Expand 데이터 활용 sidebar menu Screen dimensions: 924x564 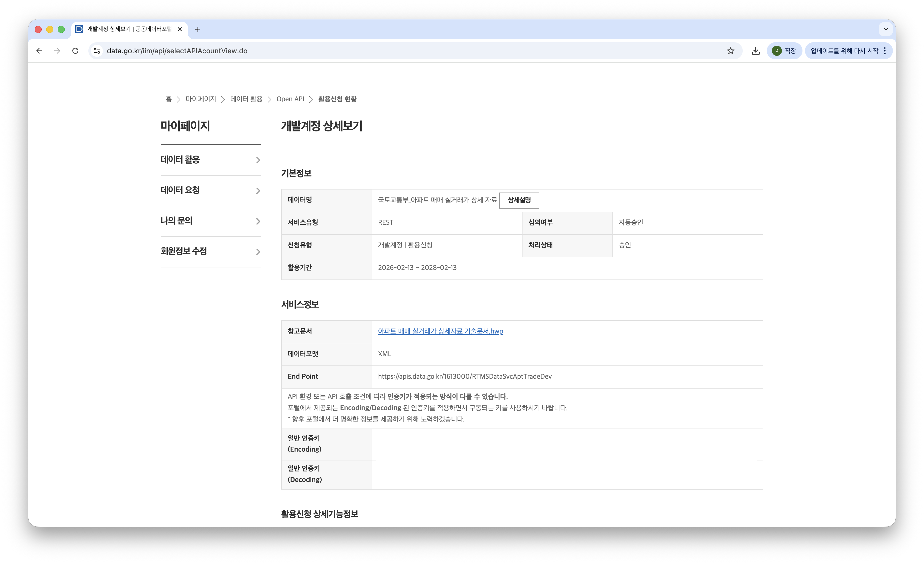click(x=210, y=160)
